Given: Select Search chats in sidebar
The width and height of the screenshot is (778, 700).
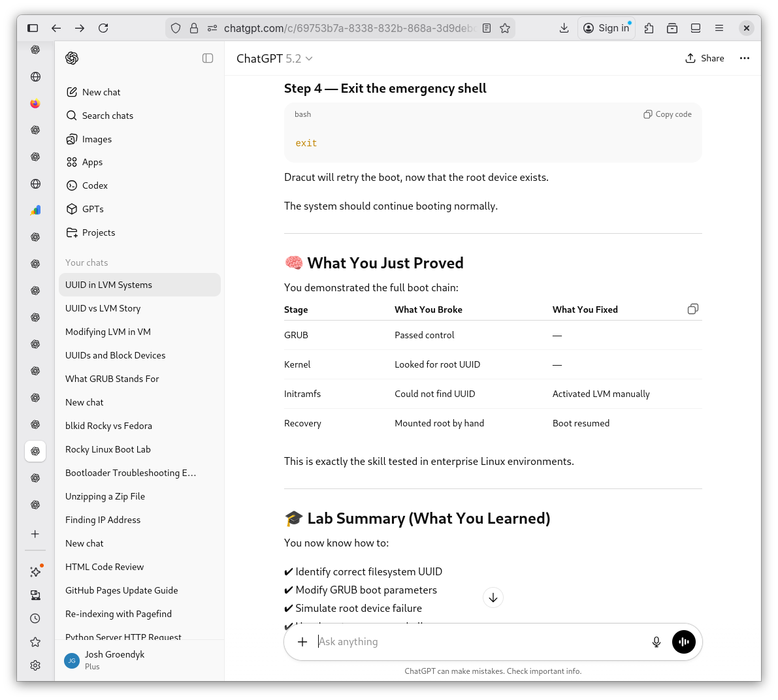Looking at the screenshot, I should point(107,116).
